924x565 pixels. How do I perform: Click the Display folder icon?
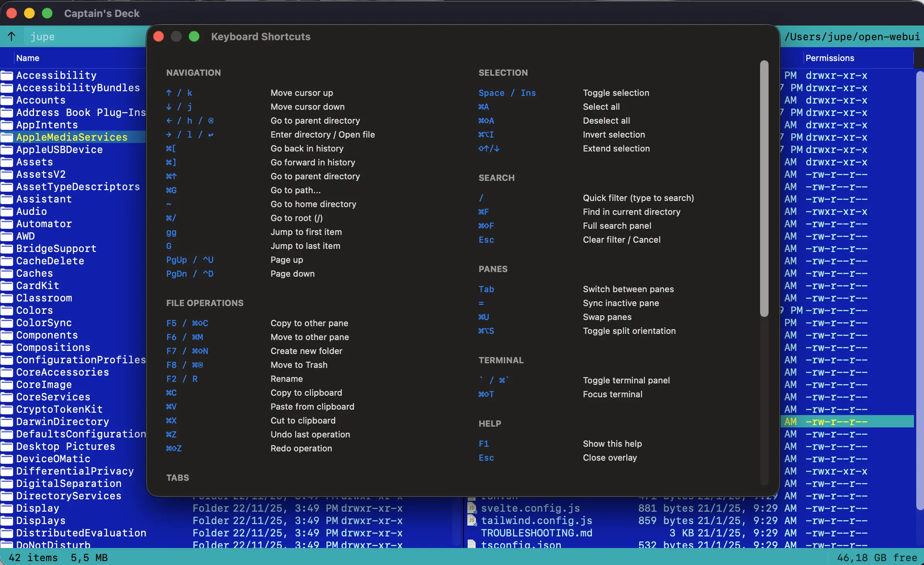7,508
